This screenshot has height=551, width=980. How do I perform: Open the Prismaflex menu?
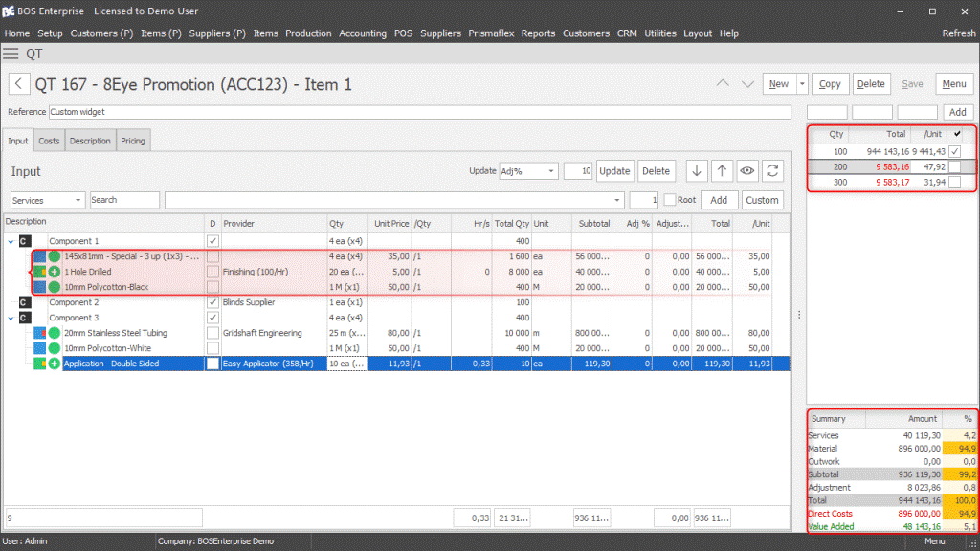(491, 33)
